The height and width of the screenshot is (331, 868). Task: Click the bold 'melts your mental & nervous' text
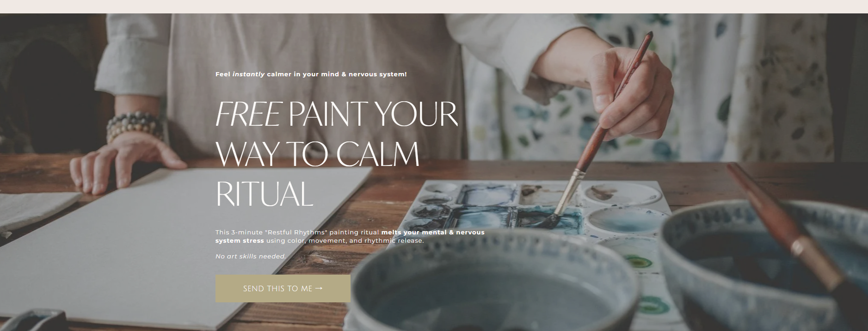(433, 232)
